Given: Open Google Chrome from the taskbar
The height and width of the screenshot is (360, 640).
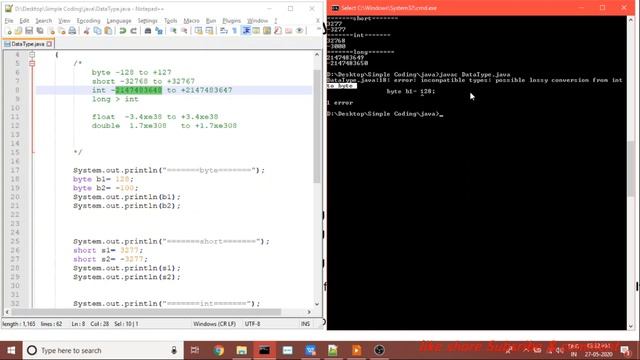Looking at the screenshot, I should [218, 350].
